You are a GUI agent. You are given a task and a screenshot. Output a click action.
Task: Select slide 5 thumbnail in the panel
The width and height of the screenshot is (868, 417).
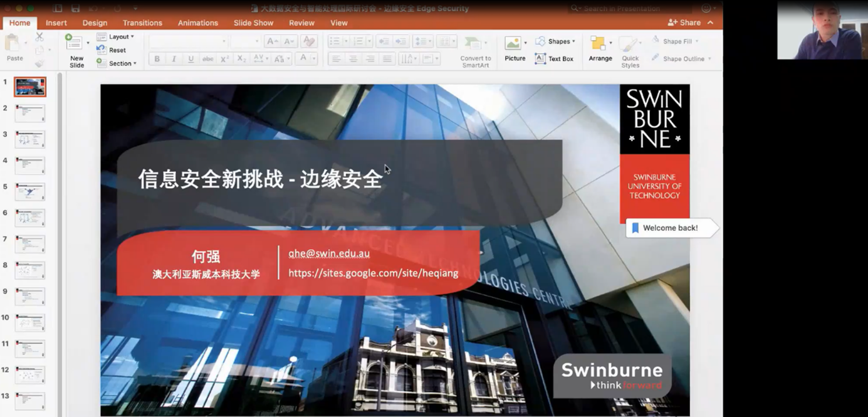pyautogui.click(x=30, y=191)
